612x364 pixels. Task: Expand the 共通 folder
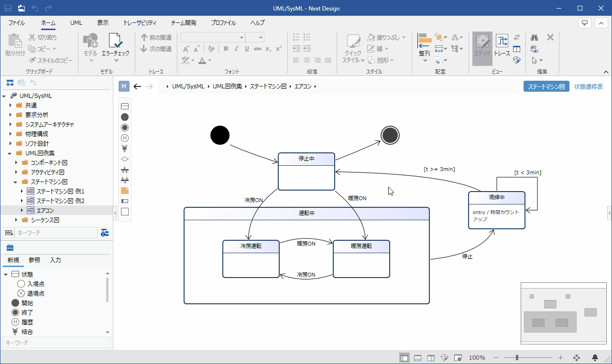[x=10, y=105]
